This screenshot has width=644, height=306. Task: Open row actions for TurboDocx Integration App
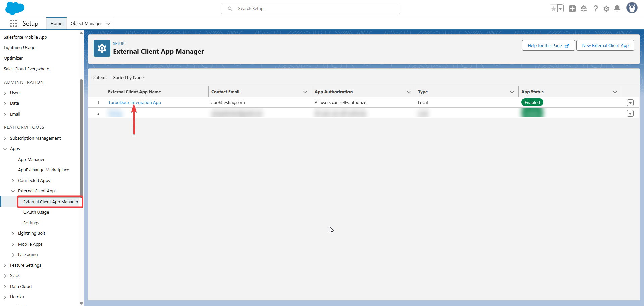tap(630, 103)
